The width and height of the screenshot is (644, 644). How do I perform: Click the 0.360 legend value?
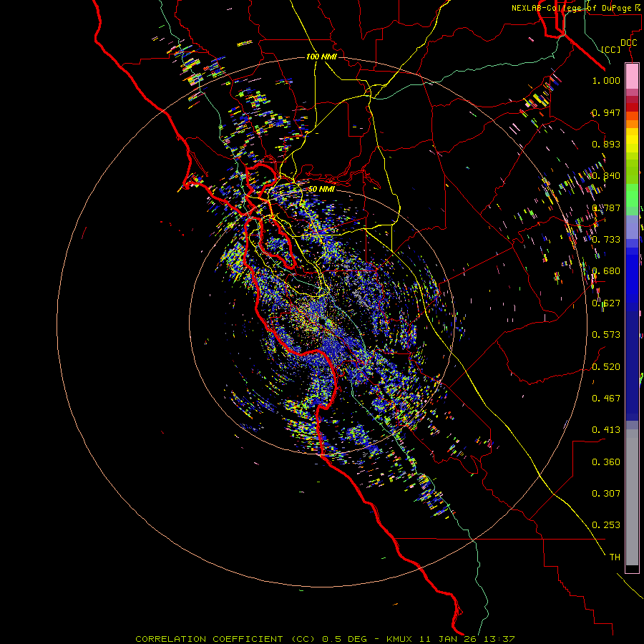(606, 462)
